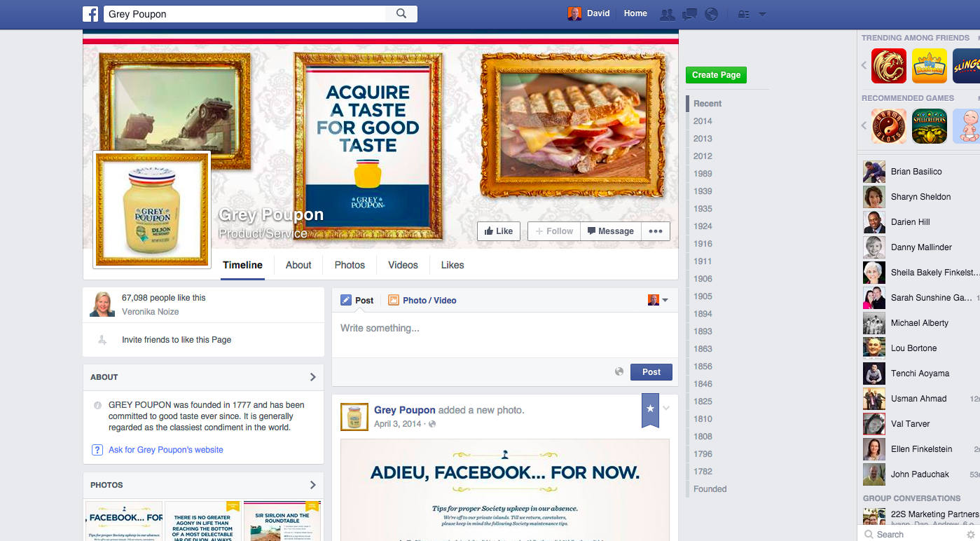Toggle Follow for the Grey Poupon page
This screenshot has height=541, width=980.
pos(554,231)
